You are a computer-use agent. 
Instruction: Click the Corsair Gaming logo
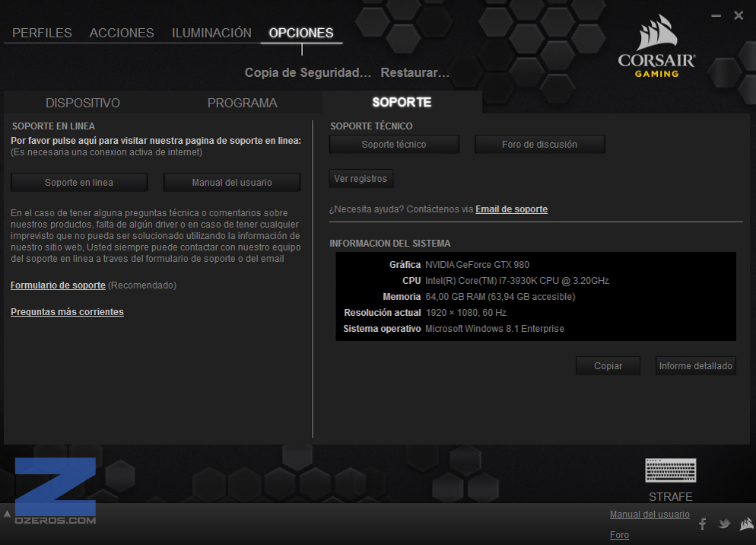[656, 46]
